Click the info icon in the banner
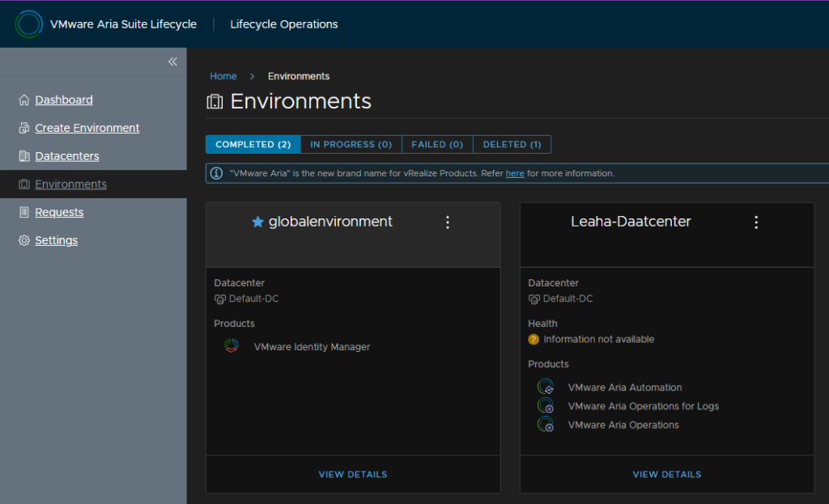Viewport: 829px width, 504px height. click(217, 173)
